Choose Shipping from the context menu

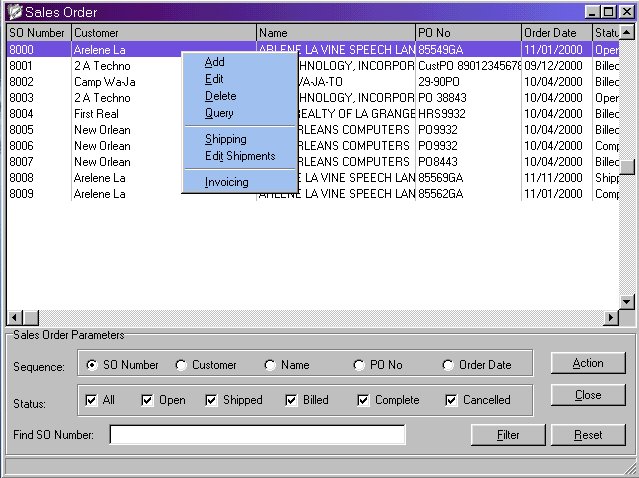click(225, 139)
